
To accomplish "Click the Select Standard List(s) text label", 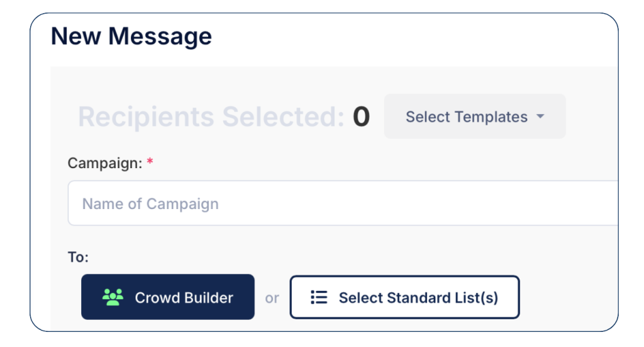I will 418,297.
